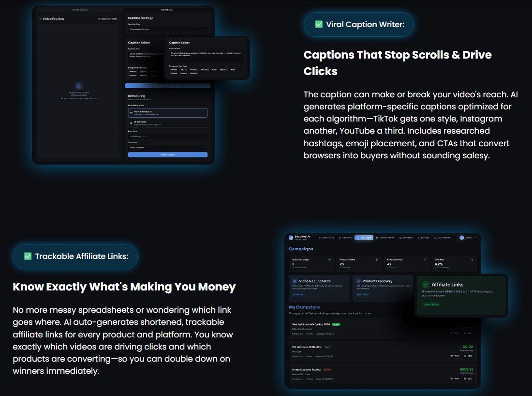Click the Niche & Launch Kits icon
This screenshot has width=532, height=396.
tap(295, 281)
